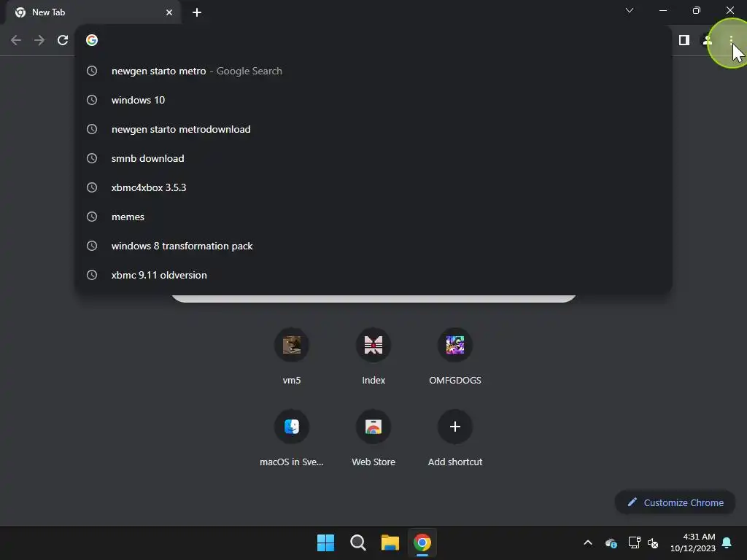Open the side panel icon

pos(684,40)
